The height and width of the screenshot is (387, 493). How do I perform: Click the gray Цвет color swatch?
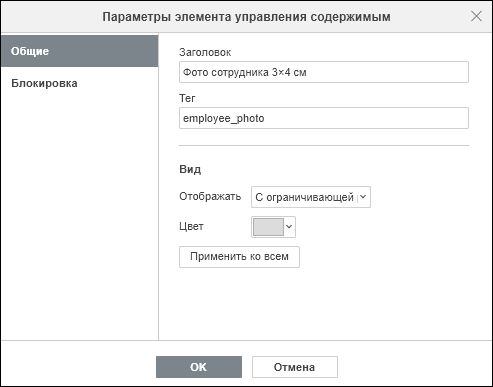pos(268,227)
